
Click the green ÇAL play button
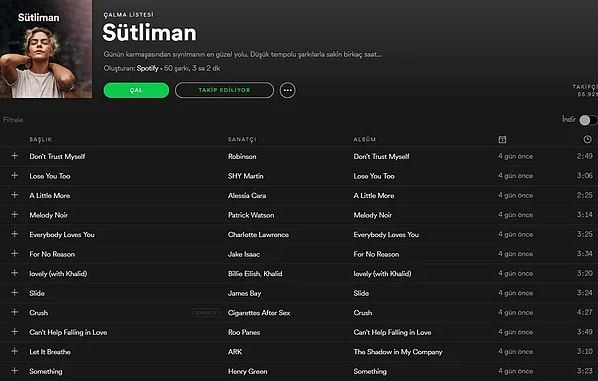click(x=136, y=90)
